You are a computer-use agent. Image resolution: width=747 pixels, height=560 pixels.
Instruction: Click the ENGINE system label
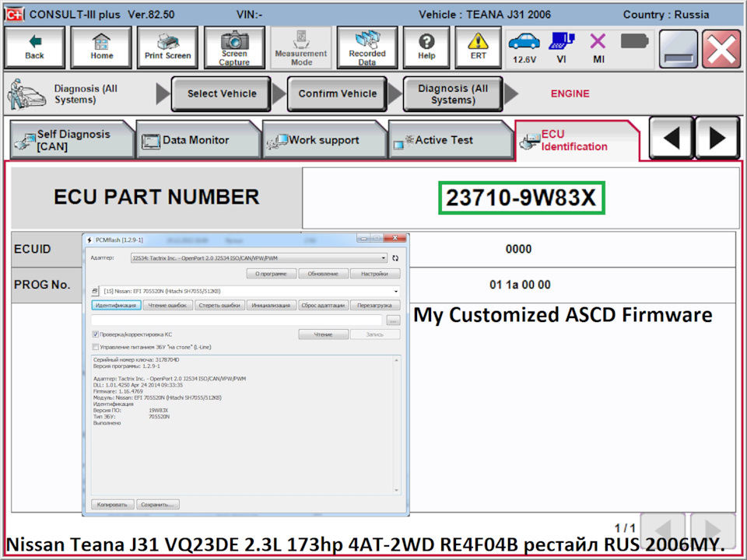click(570, 94)
